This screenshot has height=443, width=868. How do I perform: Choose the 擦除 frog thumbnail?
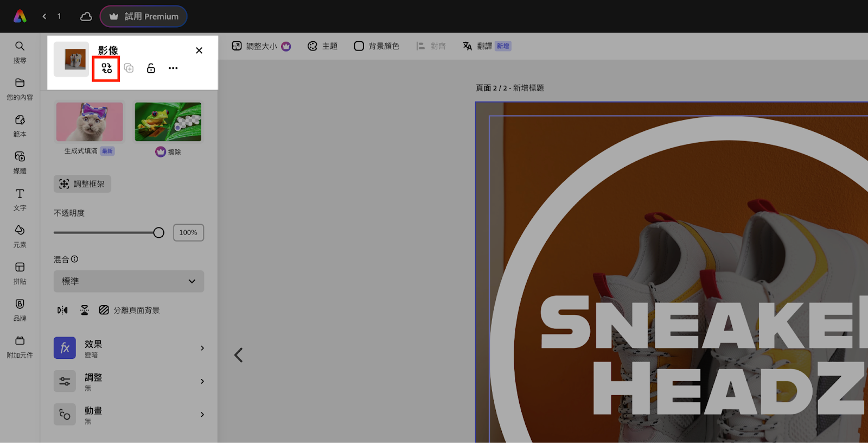pyautogui.click(x=168, y=122)
